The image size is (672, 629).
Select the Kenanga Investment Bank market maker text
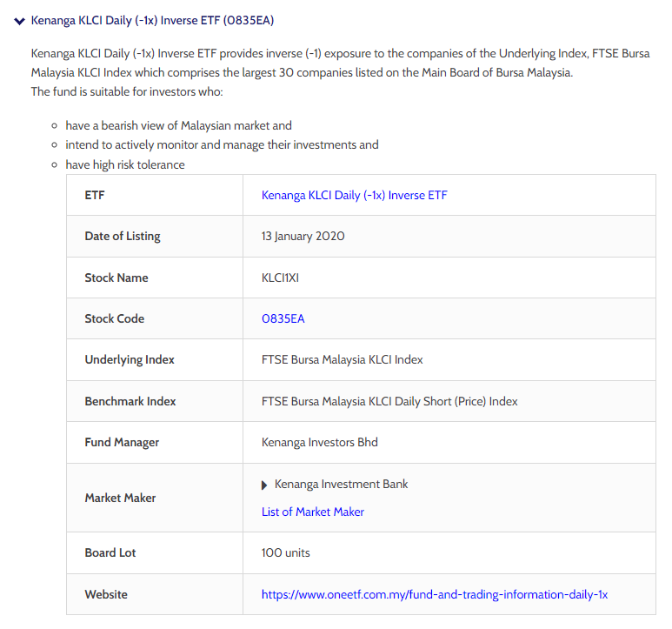(341, 484)
